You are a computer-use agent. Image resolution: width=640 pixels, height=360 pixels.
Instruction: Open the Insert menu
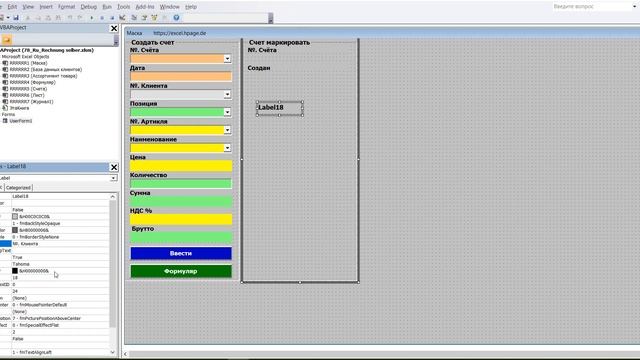pyautogui.click(x=46, y=7)
